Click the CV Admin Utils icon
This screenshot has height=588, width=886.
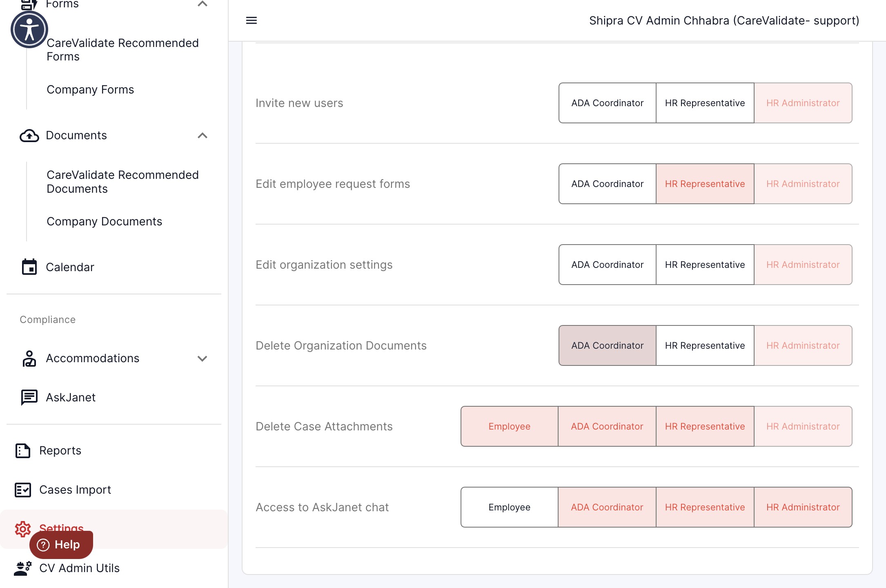(23, 568)
